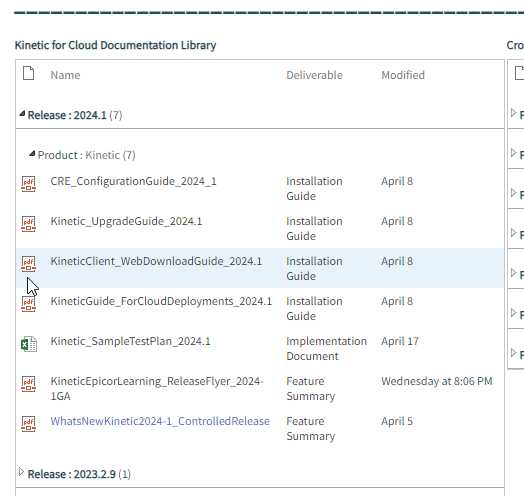Click the April 5 modified date
Screen dimensions: 524x496
[397, 421]
